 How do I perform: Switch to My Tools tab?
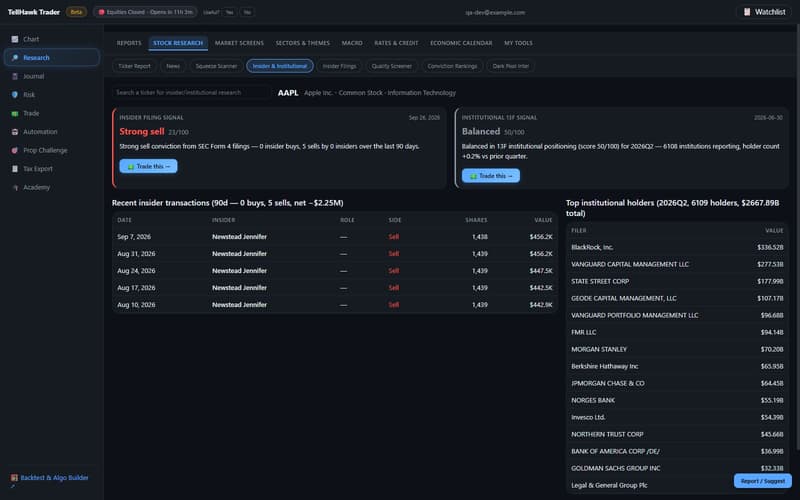click(518, 43)
